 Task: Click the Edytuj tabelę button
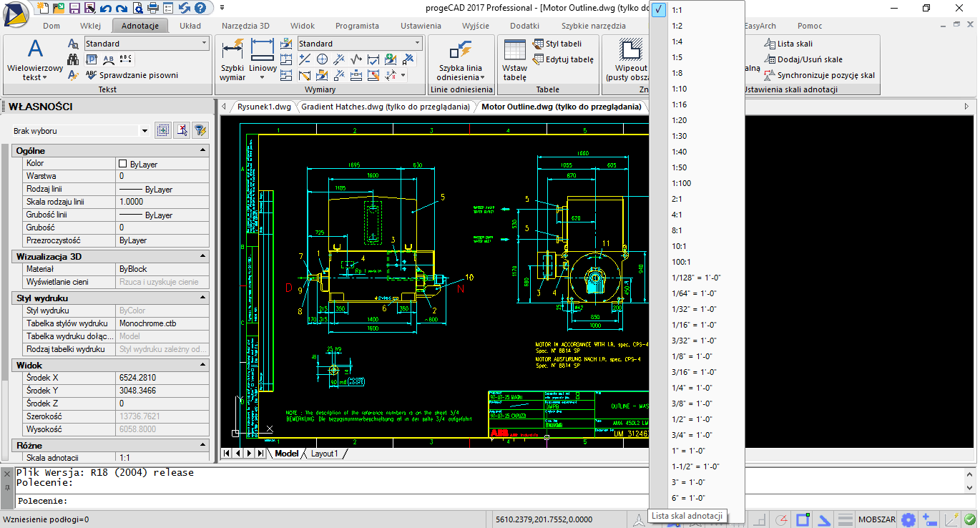pos(563,59)
